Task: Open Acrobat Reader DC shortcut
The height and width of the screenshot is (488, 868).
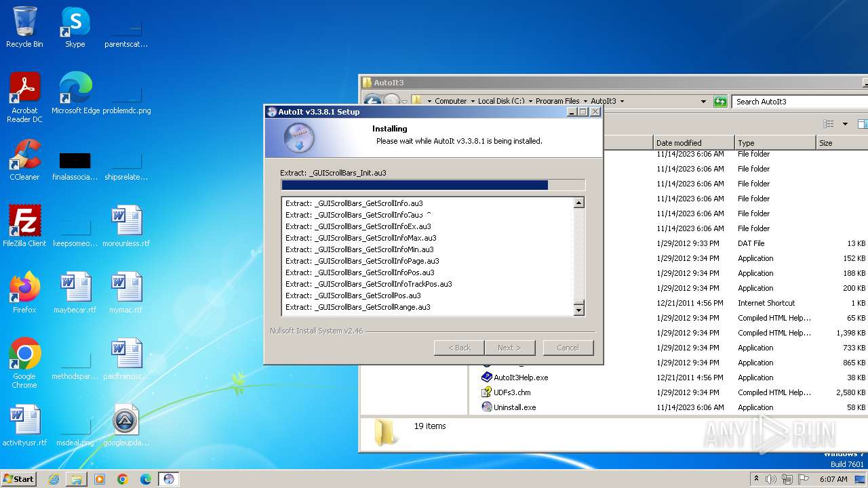Action: click(24, 98)
